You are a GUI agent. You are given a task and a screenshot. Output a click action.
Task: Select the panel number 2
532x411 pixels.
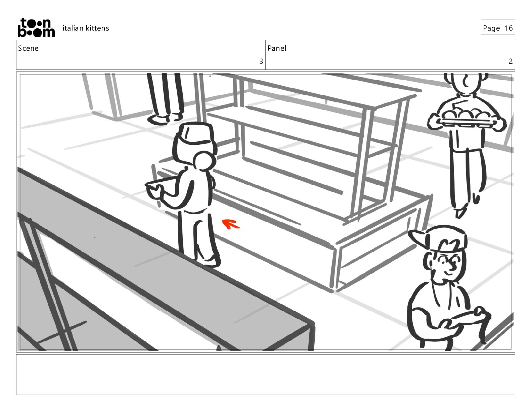[511, 61]
